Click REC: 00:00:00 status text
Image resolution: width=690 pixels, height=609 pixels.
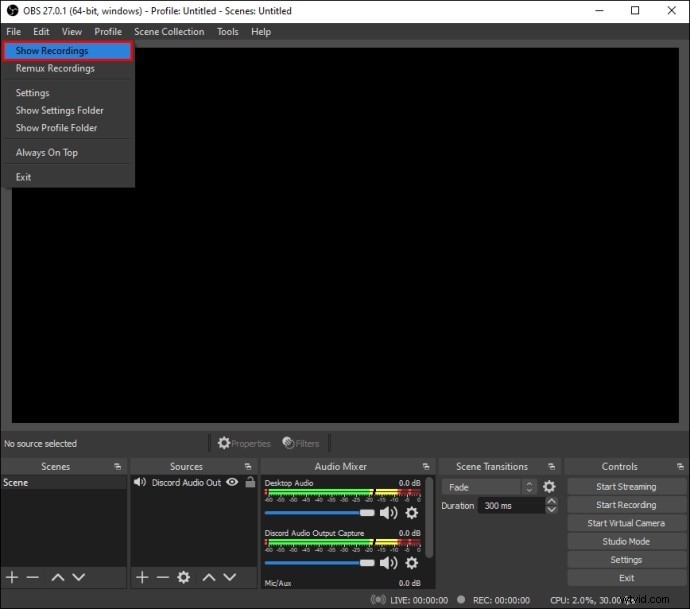point(501,600)
